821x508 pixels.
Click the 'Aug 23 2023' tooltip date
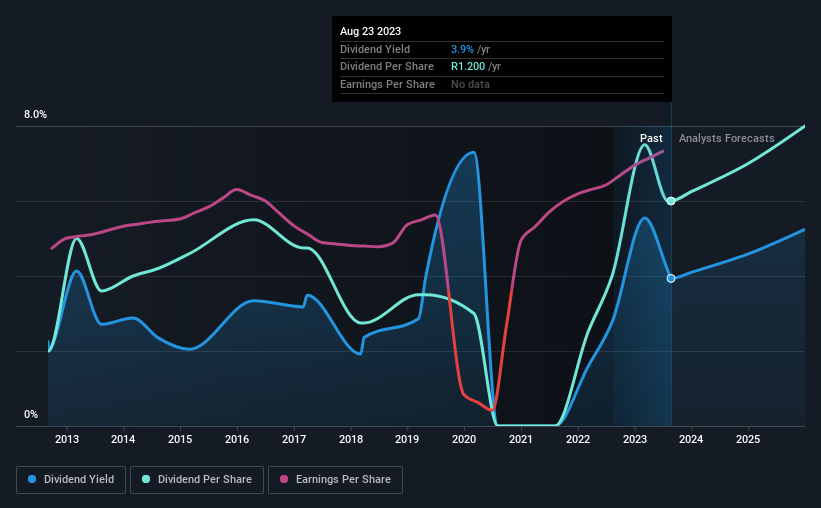point(370,31)
